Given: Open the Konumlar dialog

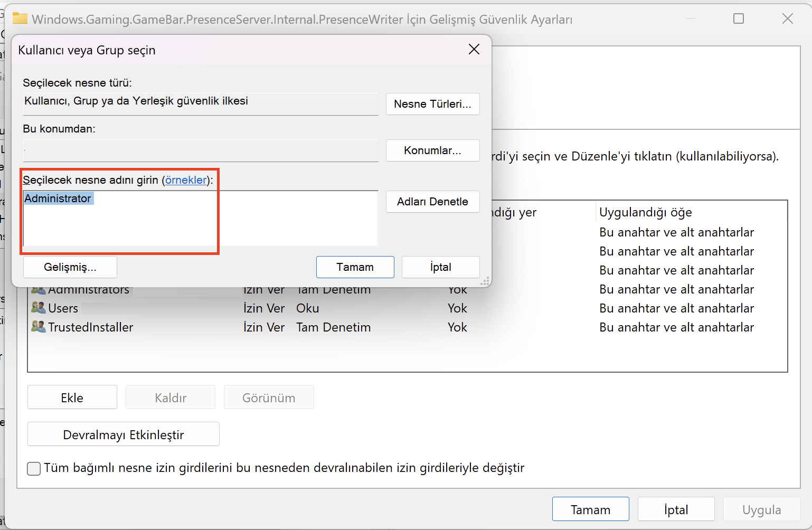Looking at the screenshot, I should point(432,150).
